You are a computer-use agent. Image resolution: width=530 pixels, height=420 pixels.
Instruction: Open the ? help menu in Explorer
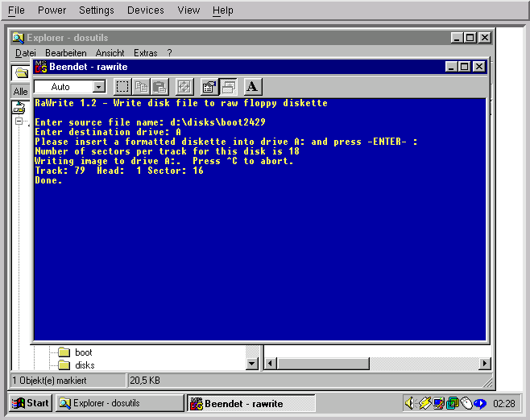pos(169,53)
